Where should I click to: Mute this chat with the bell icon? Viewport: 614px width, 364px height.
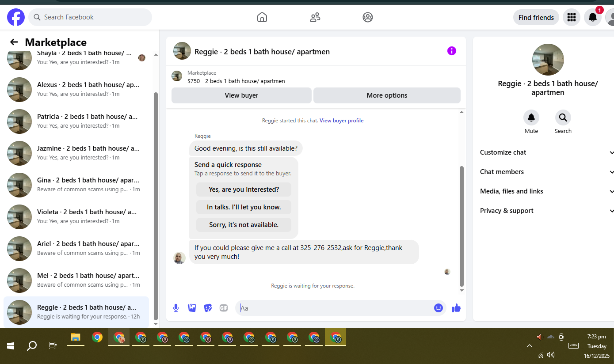pyautogui.click(x=531, y=118)
